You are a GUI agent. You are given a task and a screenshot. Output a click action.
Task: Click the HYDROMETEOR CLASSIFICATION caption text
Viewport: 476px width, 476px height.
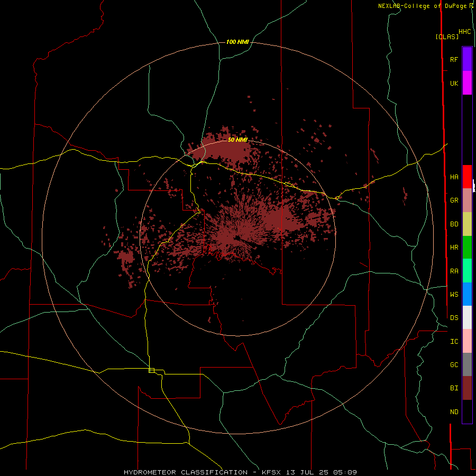[186, 472]
